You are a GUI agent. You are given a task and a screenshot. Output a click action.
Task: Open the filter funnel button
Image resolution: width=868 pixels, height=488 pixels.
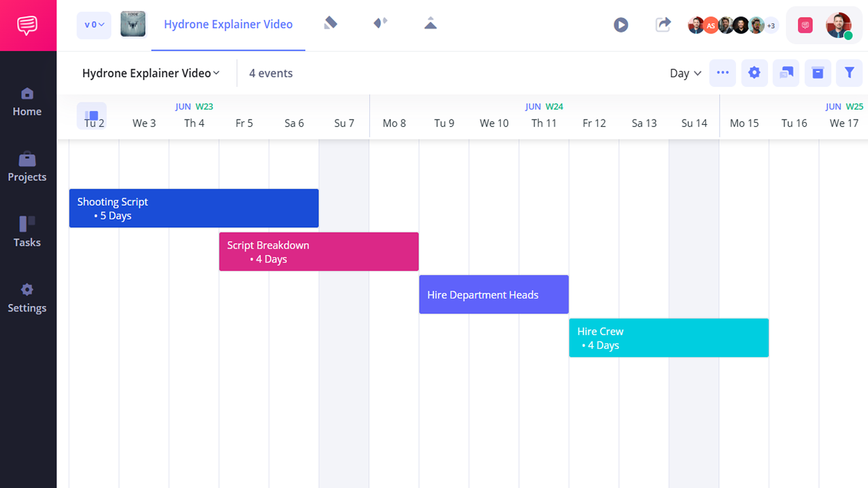click(849, 73)
